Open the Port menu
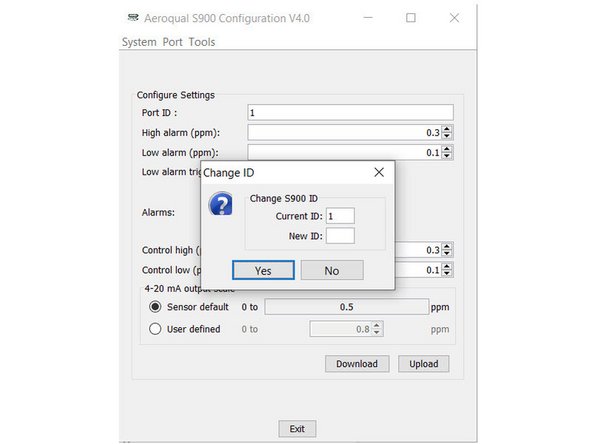This screenshot has width=592, height=444. [173, 42]
